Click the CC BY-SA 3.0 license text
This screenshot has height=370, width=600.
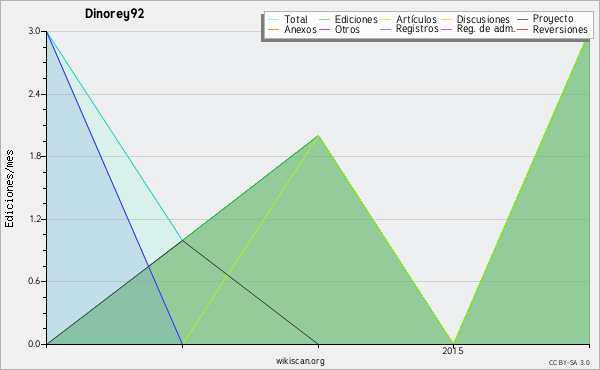click(569, 363)
